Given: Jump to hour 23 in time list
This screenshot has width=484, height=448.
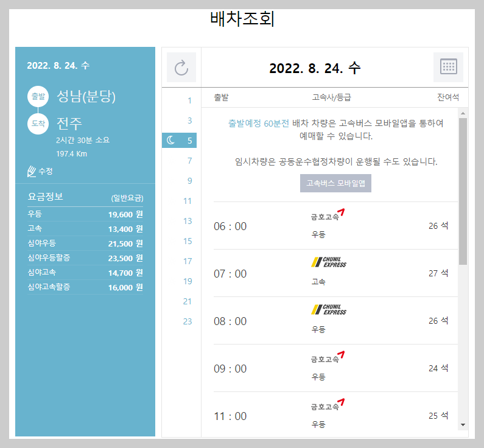Looking at the screenshot, I should coord(188,321).
